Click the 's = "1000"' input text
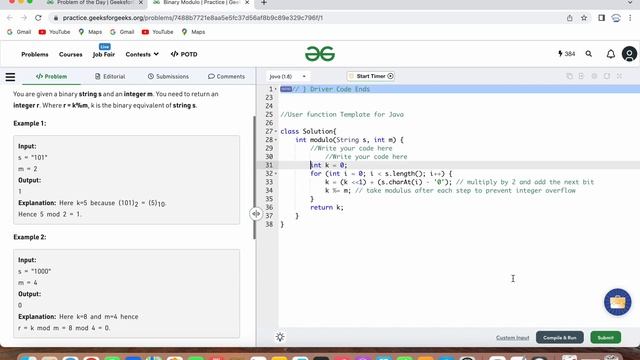This screenshot has height=360, width=640. point(35,271)
